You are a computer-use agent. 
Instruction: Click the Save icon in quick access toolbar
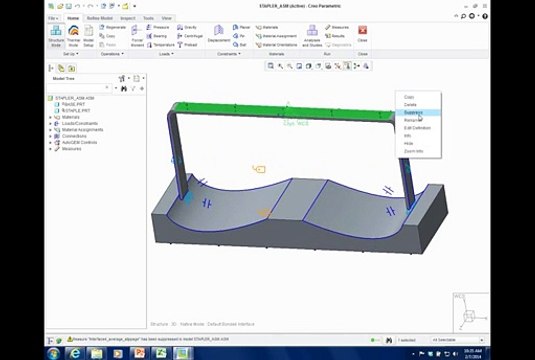[69, 6]
